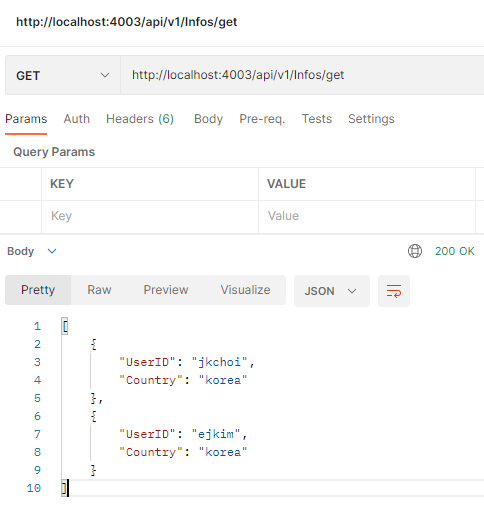The height and width of the screenshot is (530, 484).
Task: Open the Settings tab
Action: pyautogui.click(x=371, y=119)
